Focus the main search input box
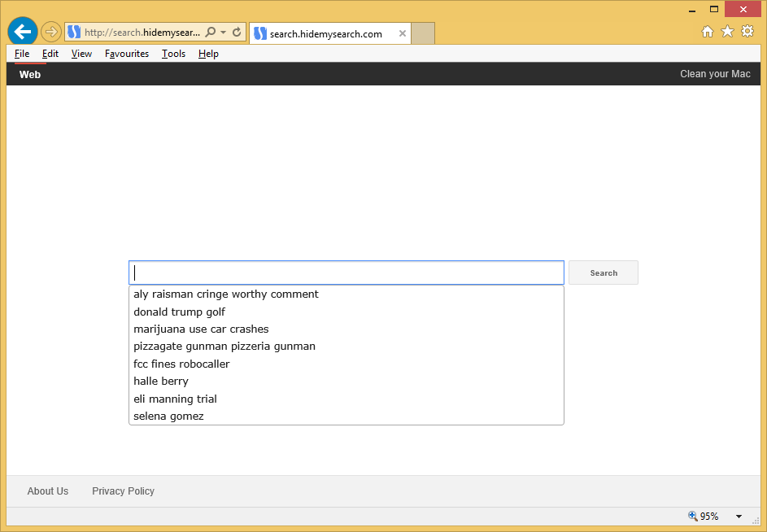767x532 pixels. (x=346, y=273)
